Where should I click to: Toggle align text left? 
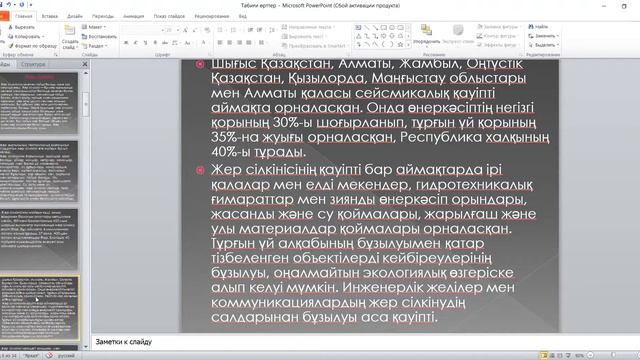(x=220, y=42)
